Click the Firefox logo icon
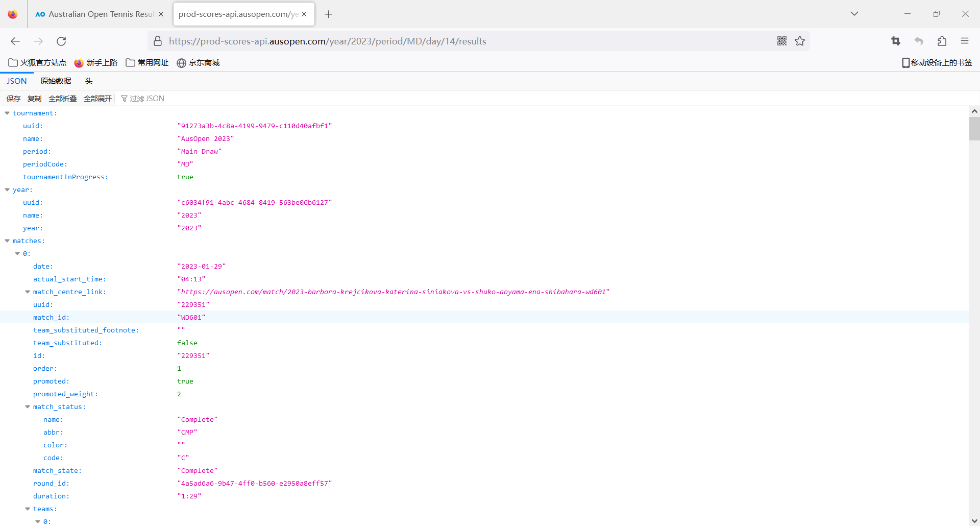980x526 pixels. [x=13, y=14]
